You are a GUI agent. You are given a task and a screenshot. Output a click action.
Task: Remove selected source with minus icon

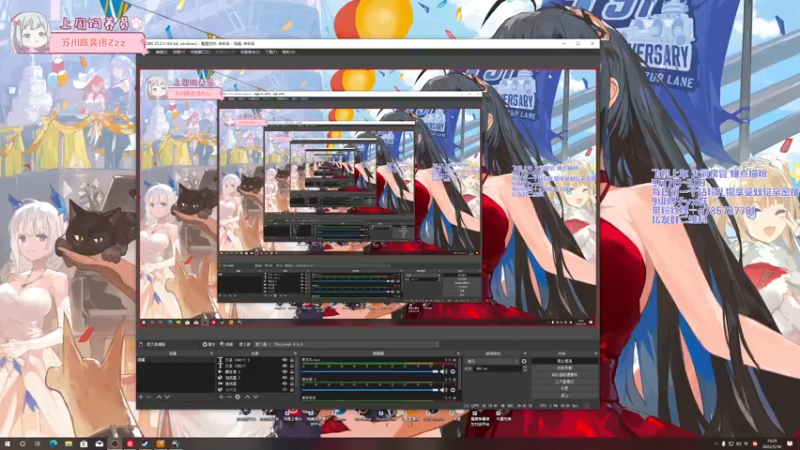pyautogui.click(x=229, y=396)
